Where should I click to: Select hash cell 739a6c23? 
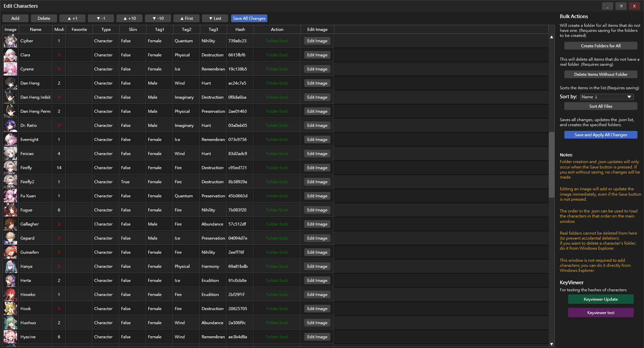point(240,41)
